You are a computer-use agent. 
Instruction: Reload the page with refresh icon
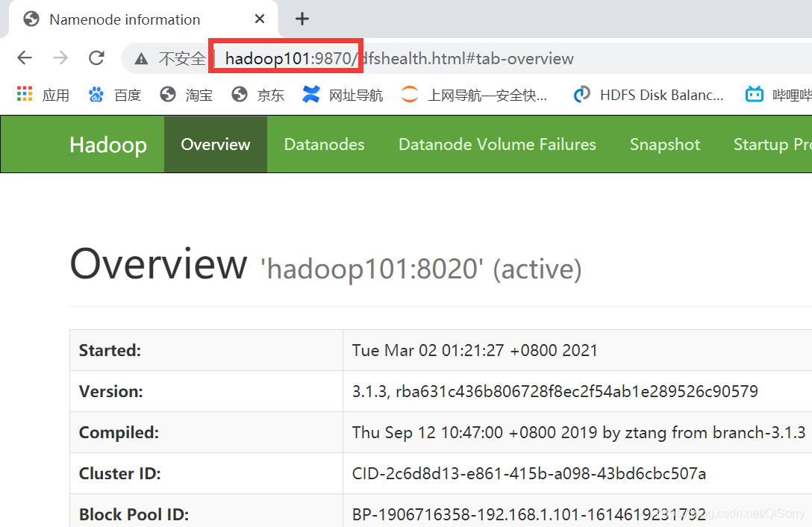point(97,57)
